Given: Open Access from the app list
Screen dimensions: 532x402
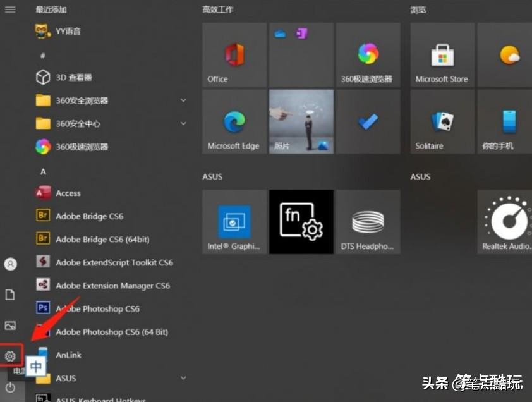Looking at the screenshot, I should [x=68, y=193].
